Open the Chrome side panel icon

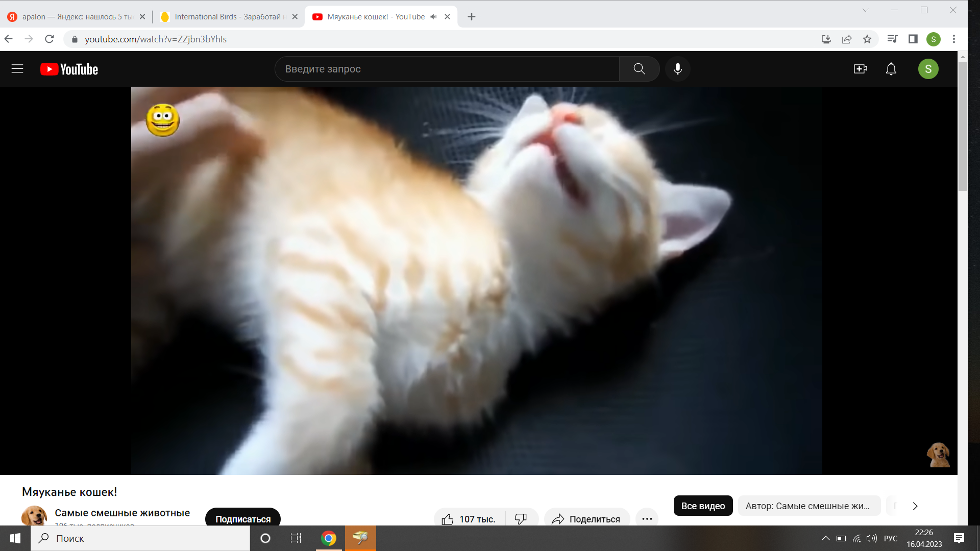(x=913, y=39)
